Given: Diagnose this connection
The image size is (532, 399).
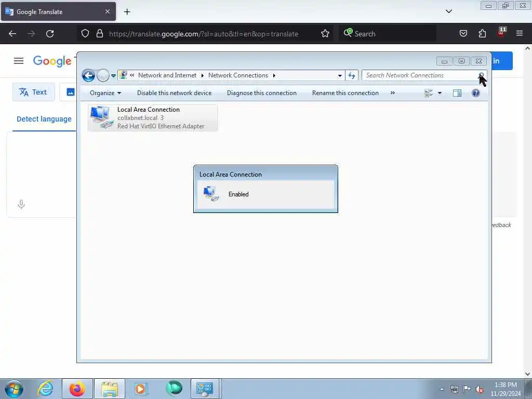Looking at the screenshot, I should click(x=262, y=93).
